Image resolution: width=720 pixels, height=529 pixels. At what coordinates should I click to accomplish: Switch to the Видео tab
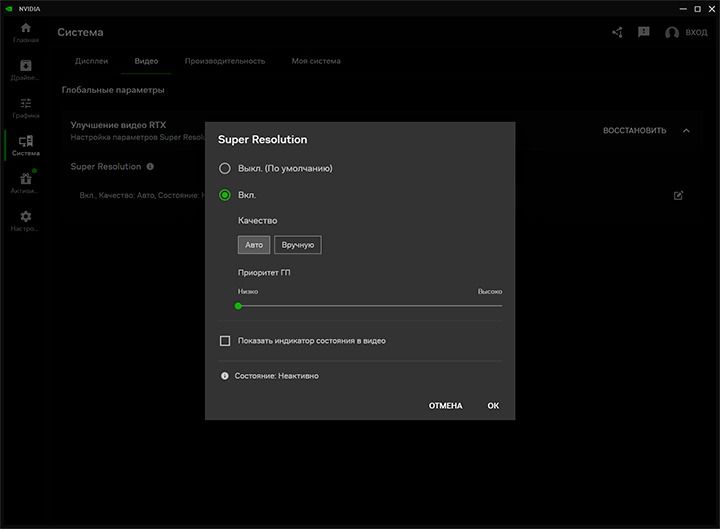tap(146, 61)
